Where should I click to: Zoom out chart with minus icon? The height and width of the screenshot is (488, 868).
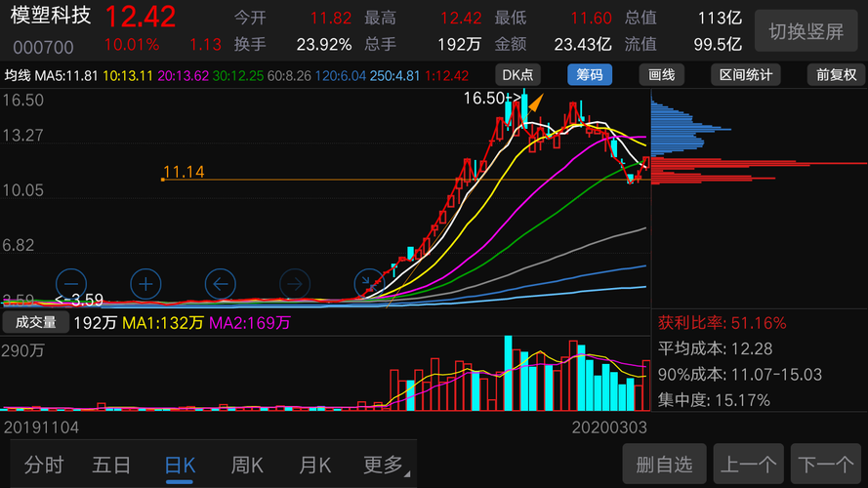pos(71,284)
